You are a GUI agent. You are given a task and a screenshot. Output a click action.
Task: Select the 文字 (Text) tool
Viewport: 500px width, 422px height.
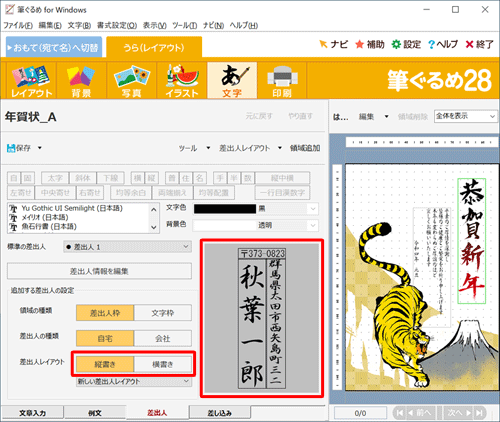[232, 81]
